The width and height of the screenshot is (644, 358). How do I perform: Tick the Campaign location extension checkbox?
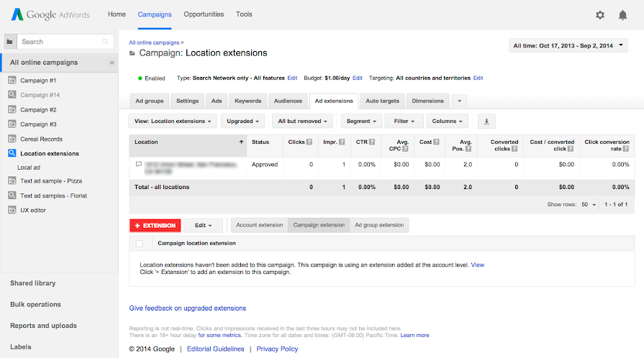(139, 244)
